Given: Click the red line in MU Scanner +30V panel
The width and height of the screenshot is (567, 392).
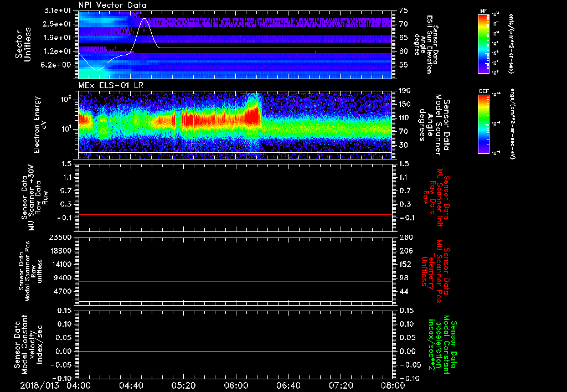Looking at the screenshot, I should click(235, 215).
